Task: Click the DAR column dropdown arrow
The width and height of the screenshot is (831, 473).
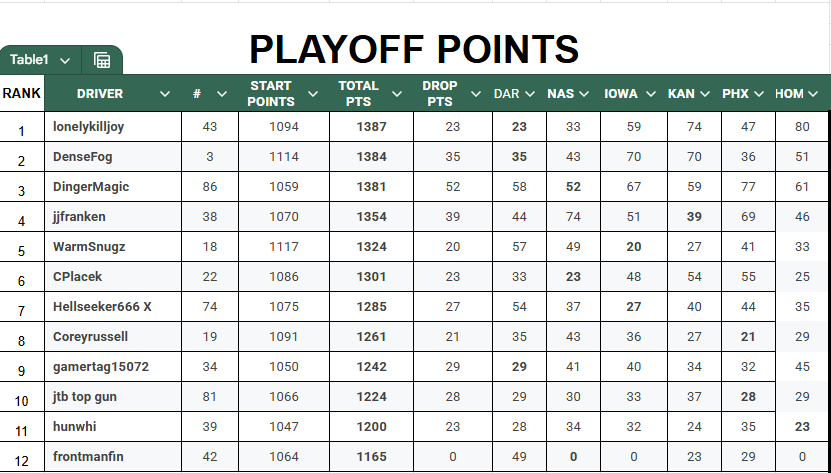Action: pyautogui.click(x=530, y=94)
